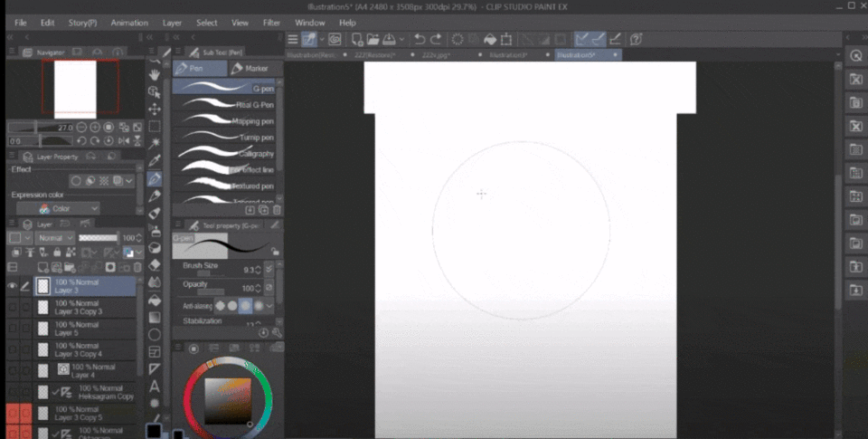Open the Animation menu
The image size is (868, 439).
click(129, 23)
